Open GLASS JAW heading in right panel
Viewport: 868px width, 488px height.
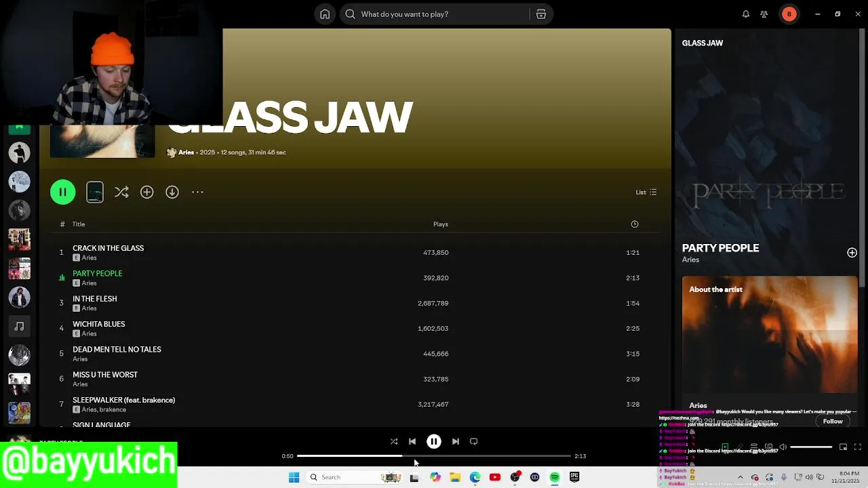[x=703, y=43]
